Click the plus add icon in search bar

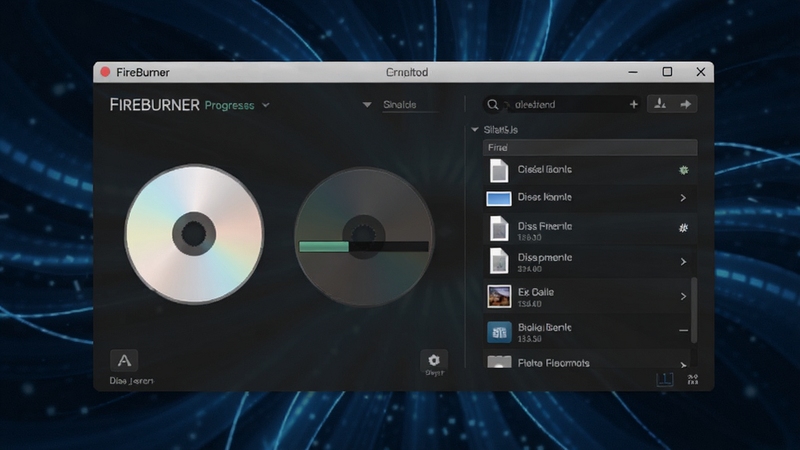[x=634, y=105]
